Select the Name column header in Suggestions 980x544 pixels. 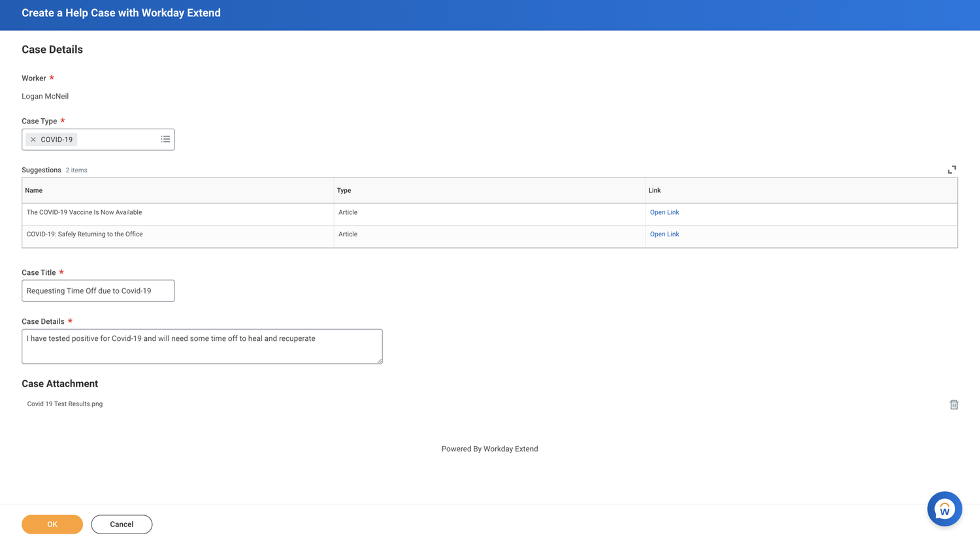pos(33,190)
